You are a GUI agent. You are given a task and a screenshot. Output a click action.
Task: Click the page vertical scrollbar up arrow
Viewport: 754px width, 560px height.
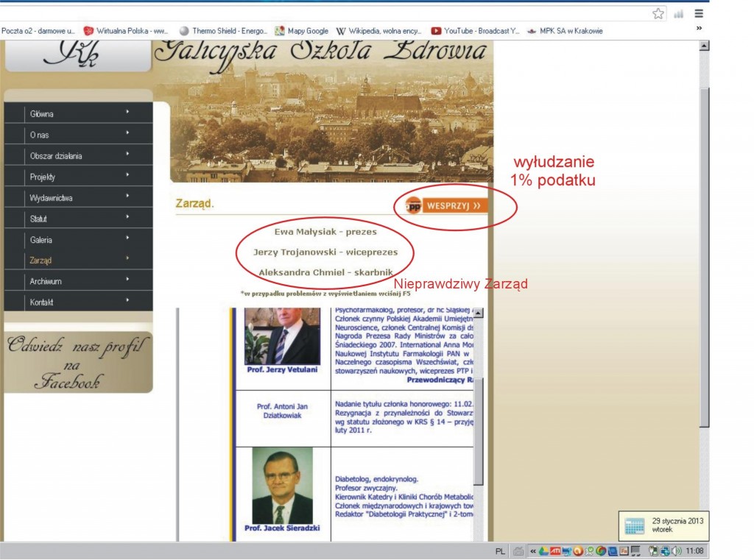pos(704,46)
